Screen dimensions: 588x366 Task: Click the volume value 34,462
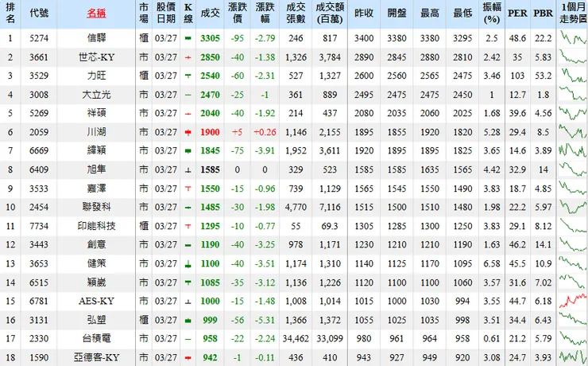coord(296,339)
